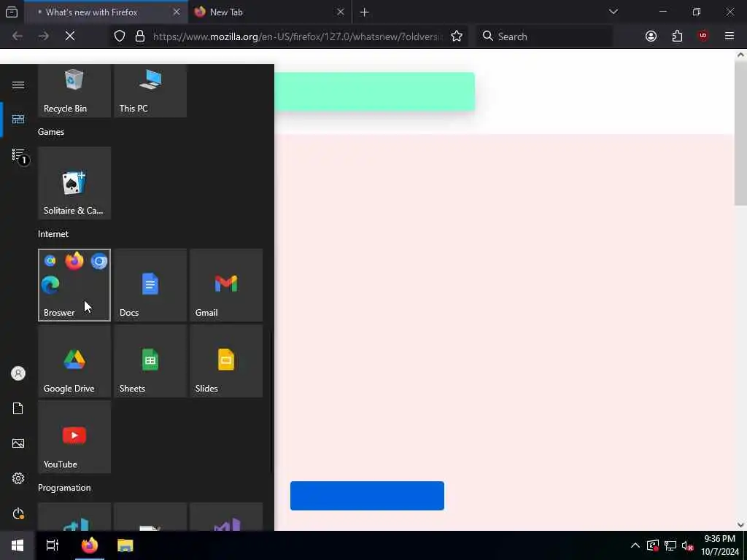The height and width of the screenshot is (560, 747).
Task: Open the Slides tile
Action: (226, 360)
